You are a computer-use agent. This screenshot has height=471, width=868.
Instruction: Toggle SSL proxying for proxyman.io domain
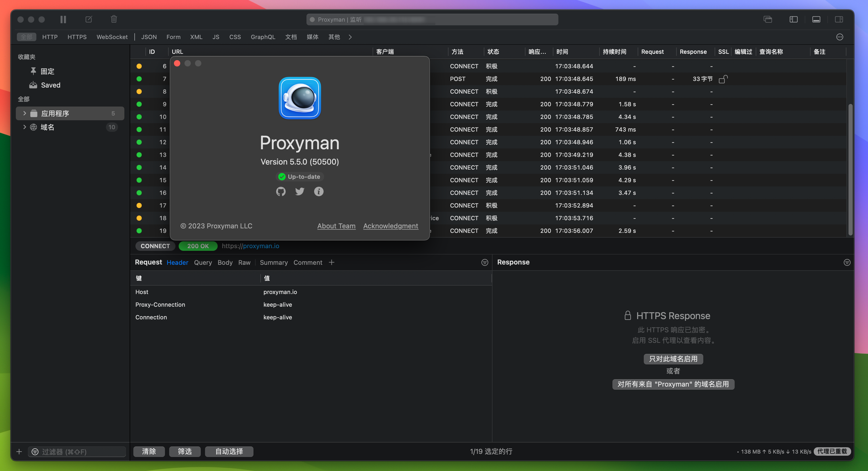tap(673, 358)
